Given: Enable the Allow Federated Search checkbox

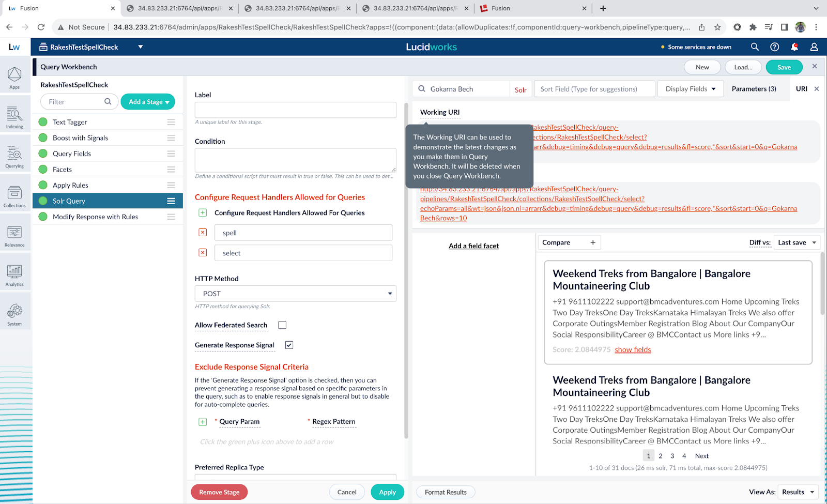Looking at the screenshot, I should (282, 325).
